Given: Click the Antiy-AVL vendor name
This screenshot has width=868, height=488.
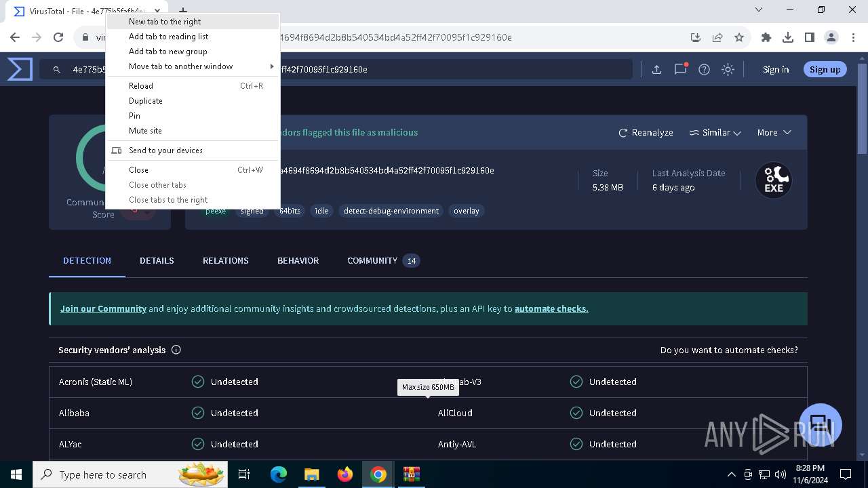Looking at the screenshot, I should [x=457, y=444].
